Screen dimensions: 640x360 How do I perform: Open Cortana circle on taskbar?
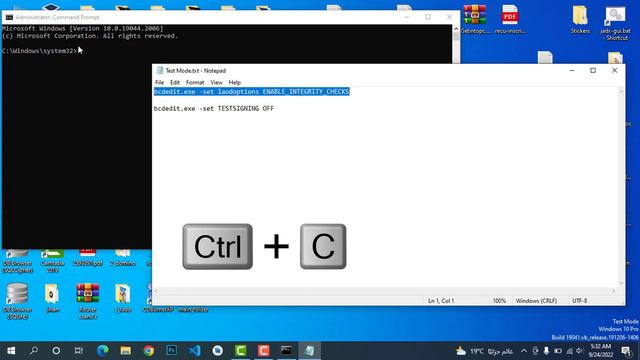point(56,351)
